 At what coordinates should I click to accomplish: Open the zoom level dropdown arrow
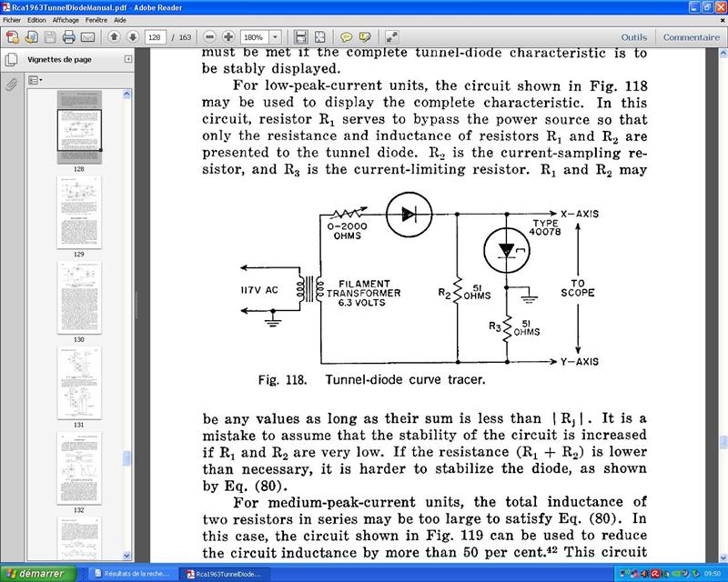[276, 37]
